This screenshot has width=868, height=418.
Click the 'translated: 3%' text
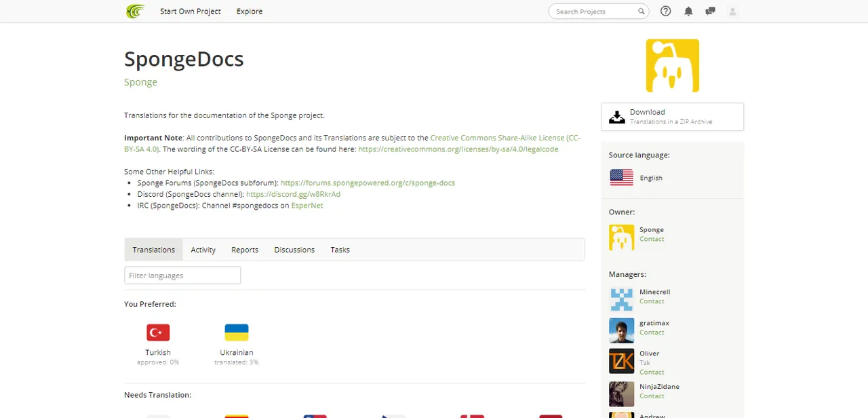point(237,362)
